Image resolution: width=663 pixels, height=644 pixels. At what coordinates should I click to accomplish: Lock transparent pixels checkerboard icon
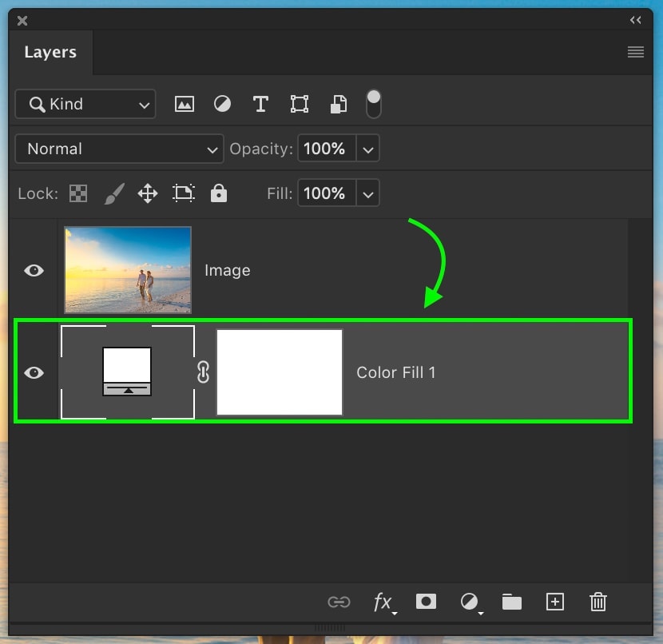point(78,193)
